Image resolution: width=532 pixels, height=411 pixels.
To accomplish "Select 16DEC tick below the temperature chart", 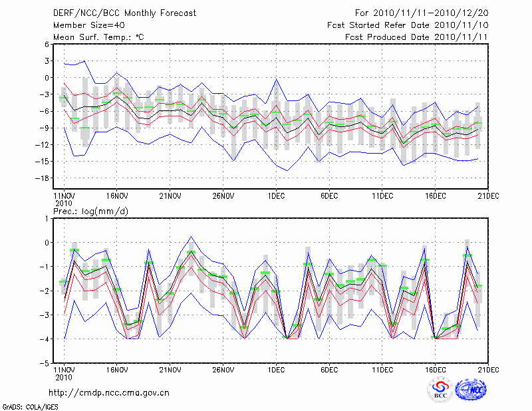I will [x=436, y=196].
